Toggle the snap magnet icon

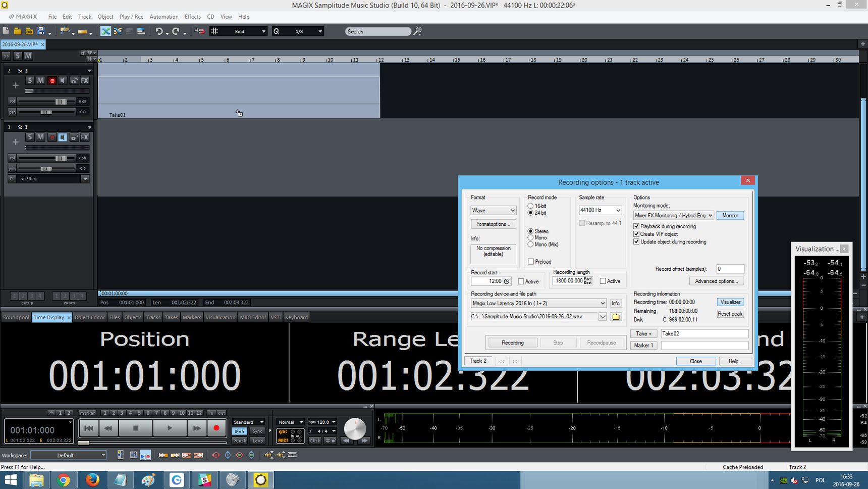click(x=200, y=31)
